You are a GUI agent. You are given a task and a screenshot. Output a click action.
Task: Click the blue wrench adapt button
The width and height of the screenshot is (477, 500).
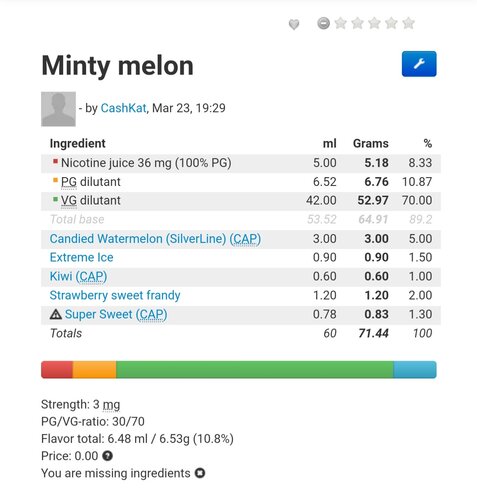419,64
